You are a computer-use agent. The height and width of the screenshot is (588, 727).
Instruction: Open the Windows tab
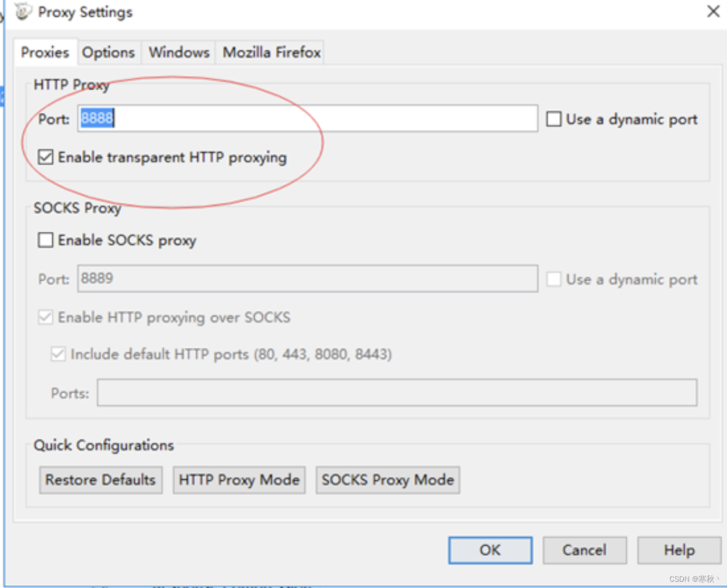[179, 52]
